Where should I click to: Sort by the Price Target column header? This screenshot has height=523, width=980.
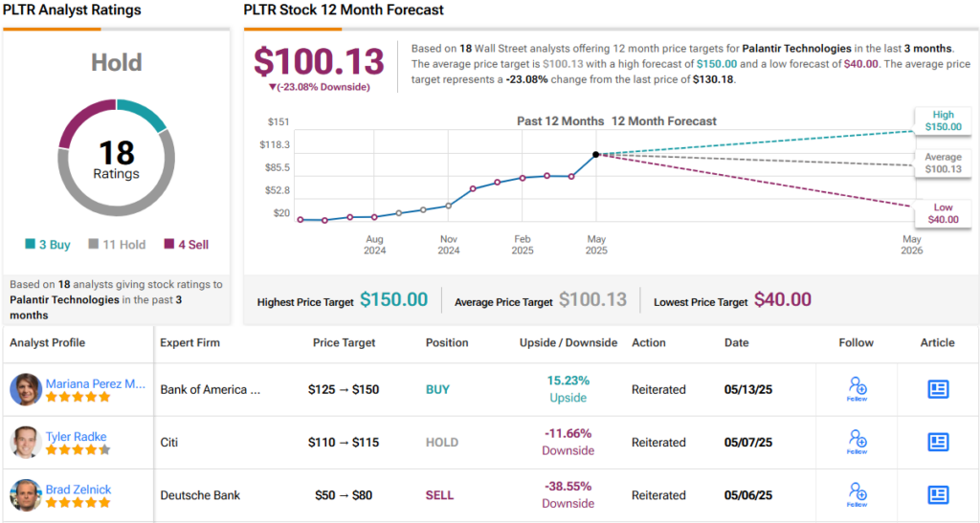[x=344, y=342]
